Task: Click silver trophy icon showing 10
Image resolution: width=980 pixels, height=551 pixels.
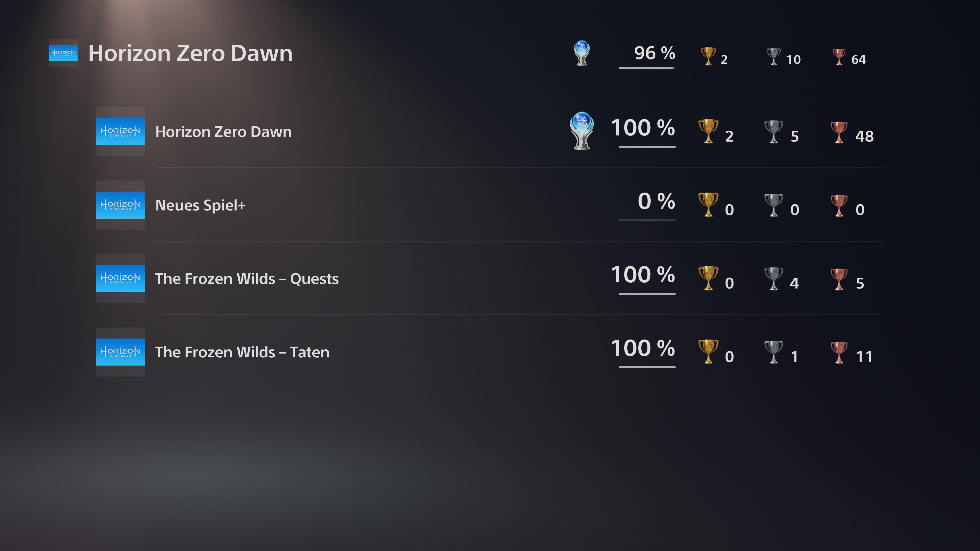Action: (774, 56)
